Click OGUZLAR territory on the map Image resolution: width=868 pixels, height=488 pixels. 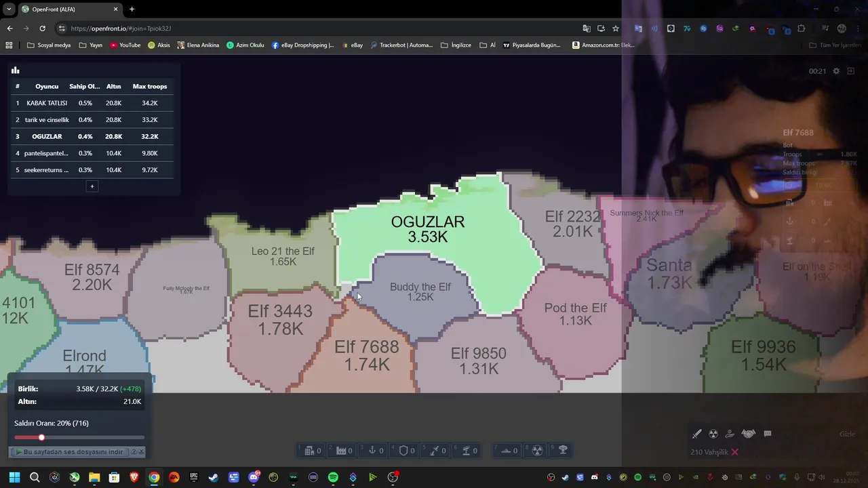(428, 228)
